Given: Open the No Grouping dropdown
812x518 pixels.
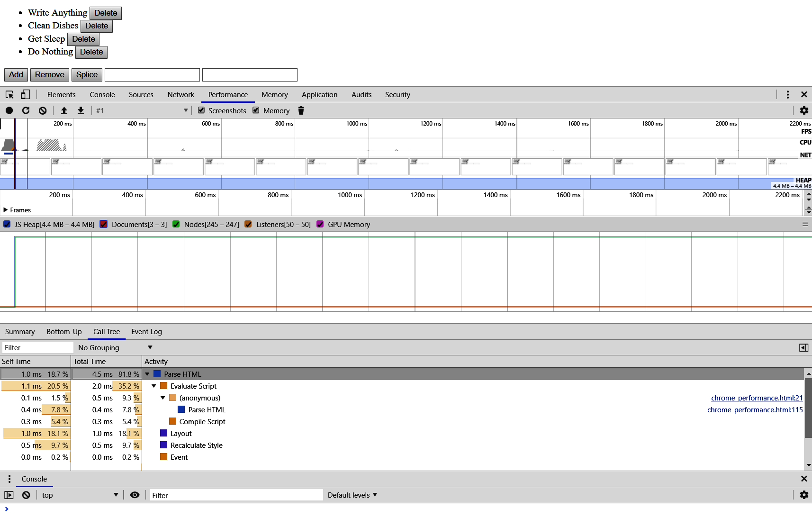Looking at the screenshot, I should pos(115,347).
